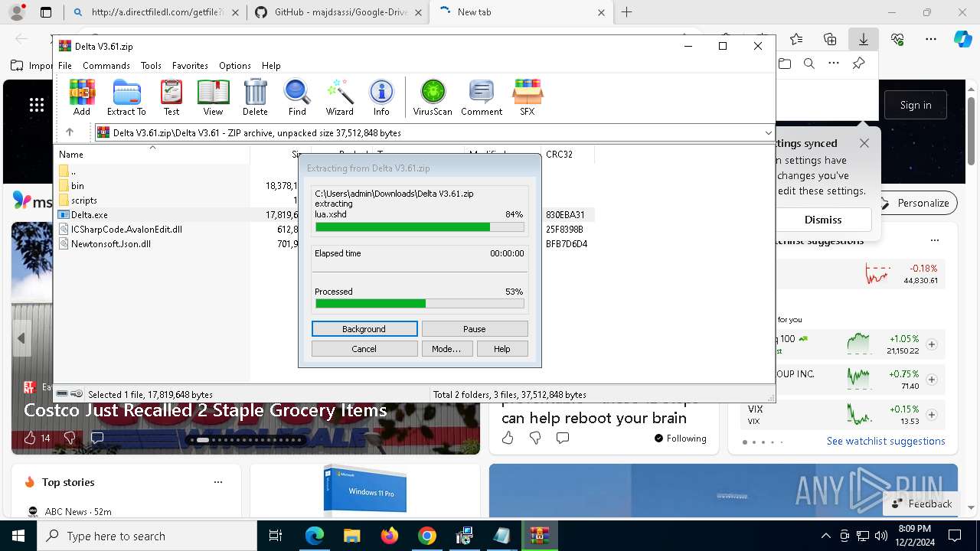Click the Extract To toolbar icon
The image size is (980, 551).
coord(126,97)
